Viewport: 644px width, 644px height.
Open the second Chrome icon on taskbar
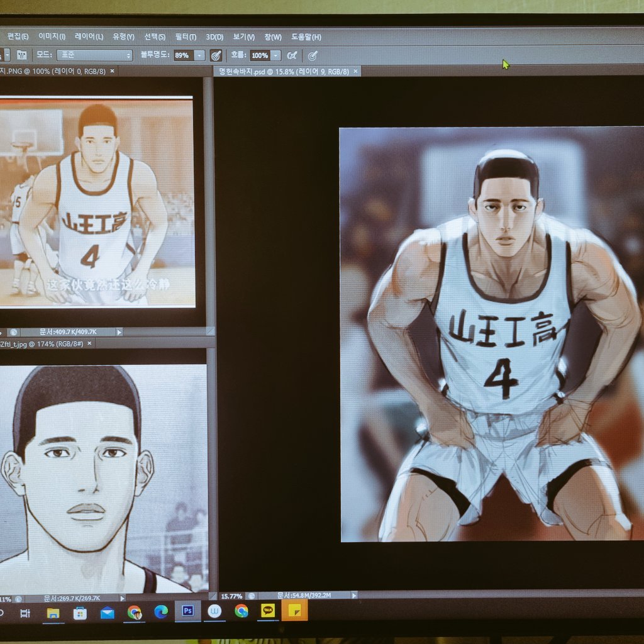pos(241,611)
